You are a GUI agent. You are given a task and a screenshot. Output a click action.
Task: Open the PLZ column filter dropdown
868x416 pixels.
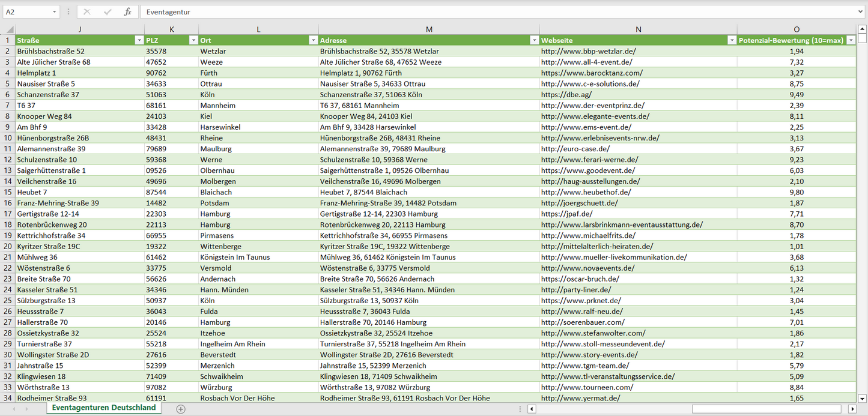[193, 40]
